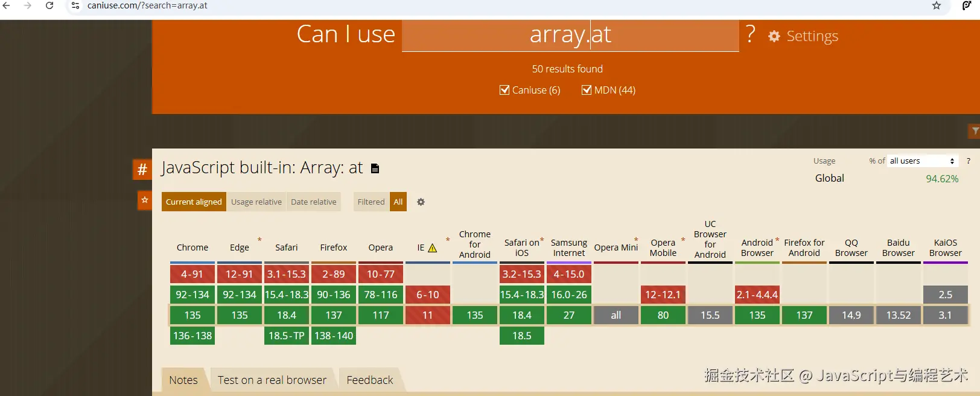Click the IE warning triangle icon
The image size is (980, 396).
click(433, 248)
